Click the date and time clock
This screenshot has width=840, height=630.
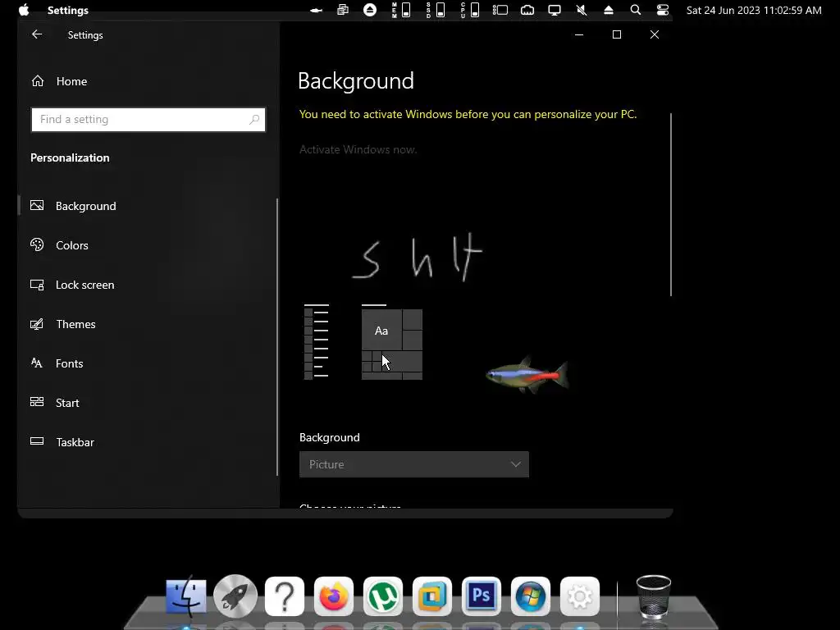point(754,10)
